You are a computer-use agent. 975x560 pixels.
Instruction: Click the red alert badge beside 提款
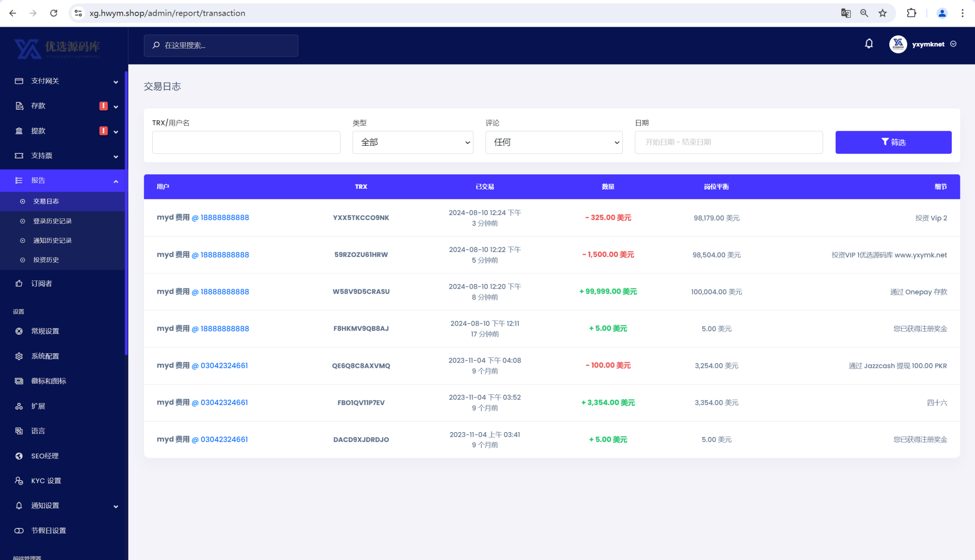click(103, 131)
